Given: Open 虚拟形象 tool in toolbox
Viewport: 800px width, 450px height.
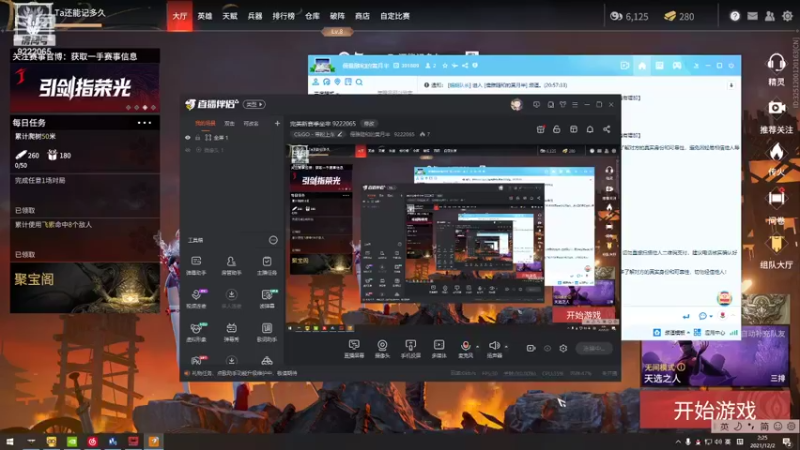Looking at the screenshot, I should point(196,332).
